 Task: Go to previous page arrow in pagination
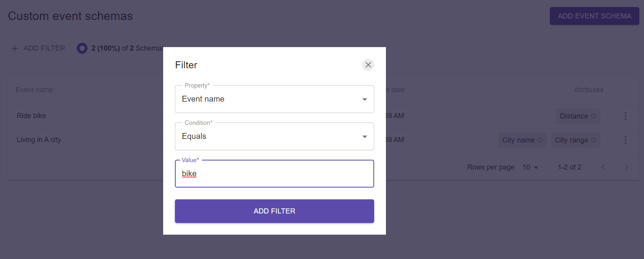603,167
